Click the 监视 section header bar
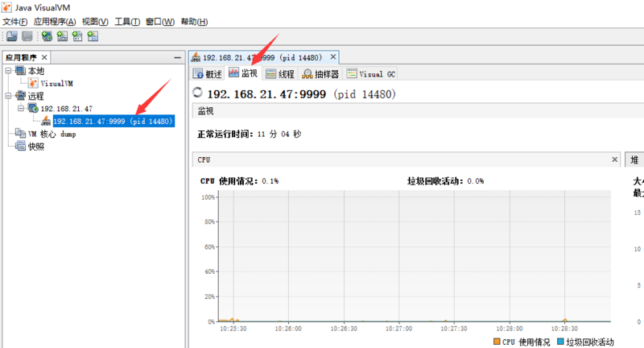The width and height of the screenshot is (644, 348). click(418, 111)
